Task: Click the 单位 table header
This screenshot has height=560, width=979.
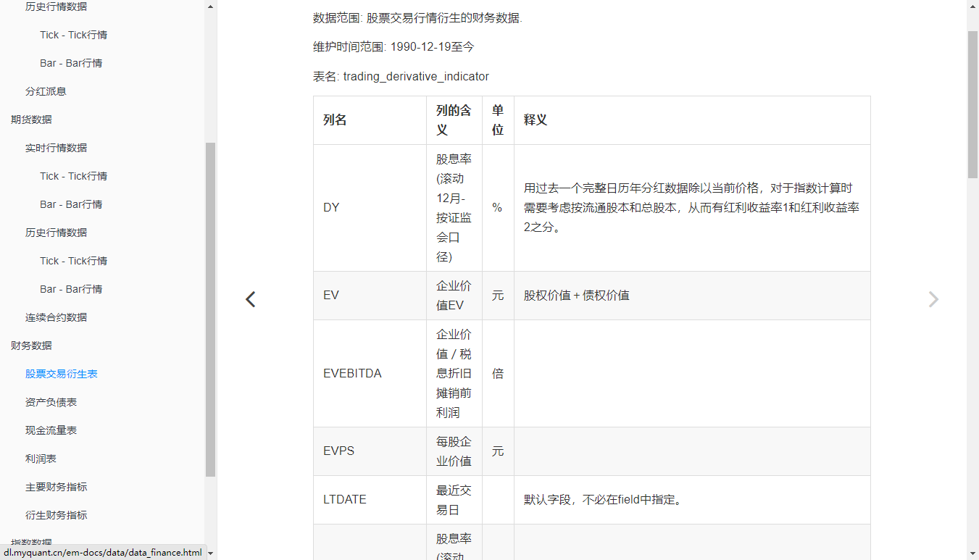Action: click(498, 120)
